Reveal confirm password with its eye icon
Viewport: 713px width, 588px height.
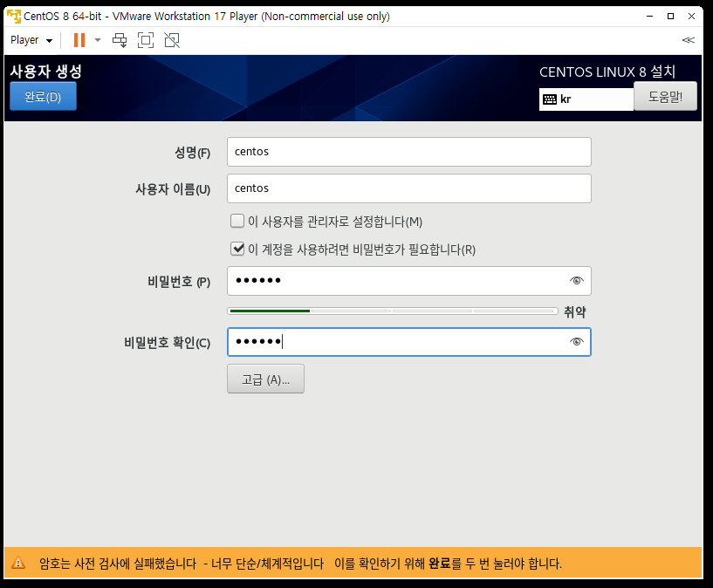577,342
